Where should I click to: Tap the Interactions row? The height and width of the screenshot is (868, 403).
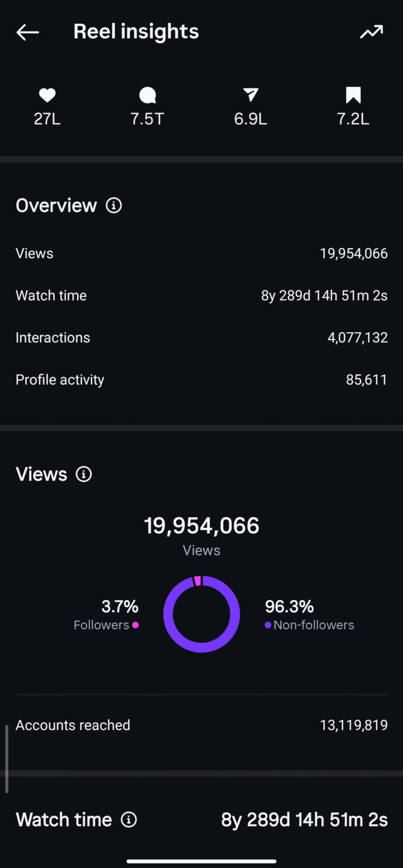point(201,338)
